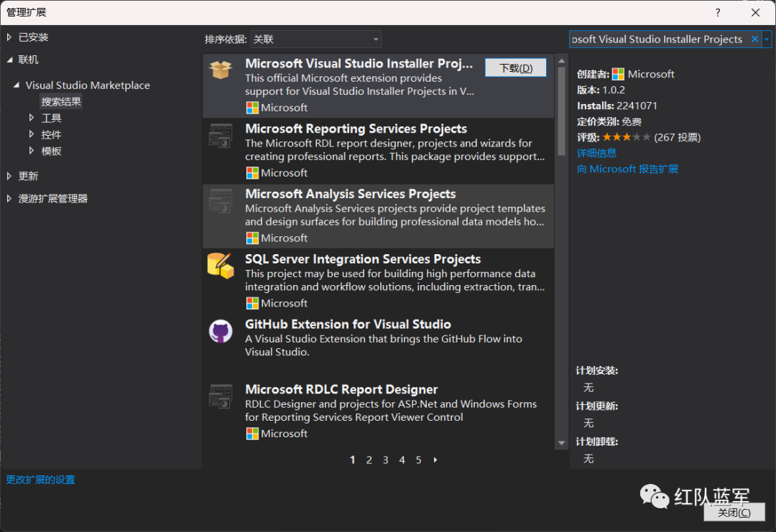Click Microsoft logo under RDLC Report Designer
The width and height of the screenshot is (776, 532).
click(x=252, y=434)
